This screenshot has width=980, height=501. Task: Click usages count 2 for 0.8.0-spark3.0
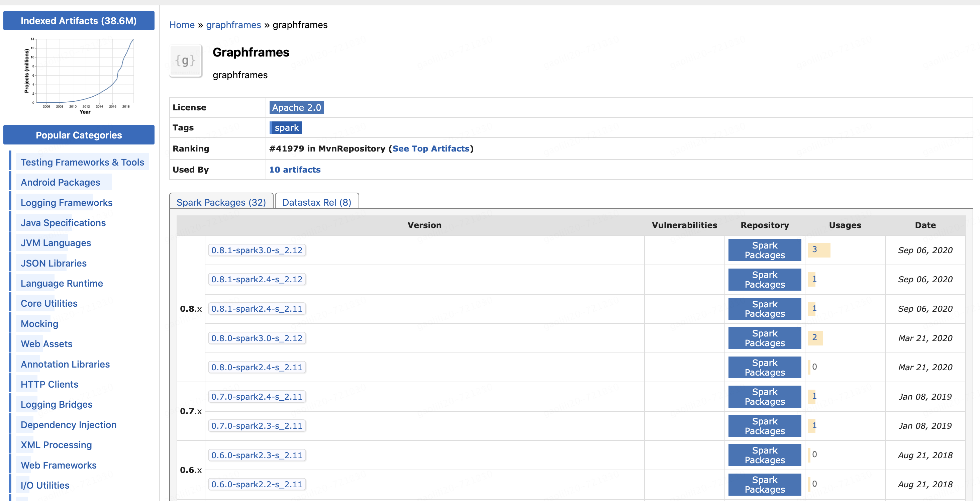point(814,337)
